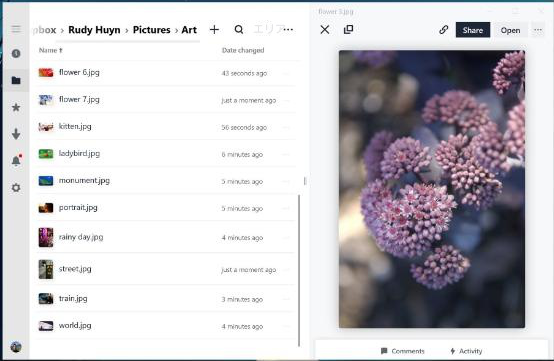Viewport: 554px width, 361px height.
Task: Click the Art breadcrumb
Action: [x=189, y=30]
